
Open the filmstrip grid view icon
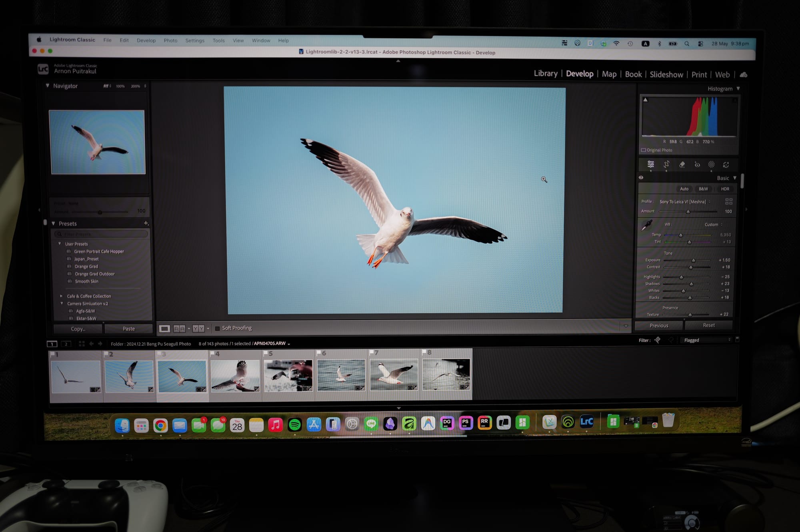click(x=82, y=344)
